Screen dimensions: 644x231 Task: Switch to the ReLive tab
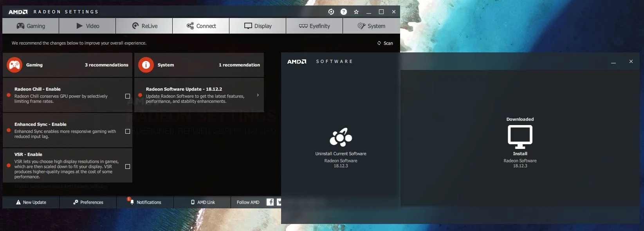pos(144,26)
